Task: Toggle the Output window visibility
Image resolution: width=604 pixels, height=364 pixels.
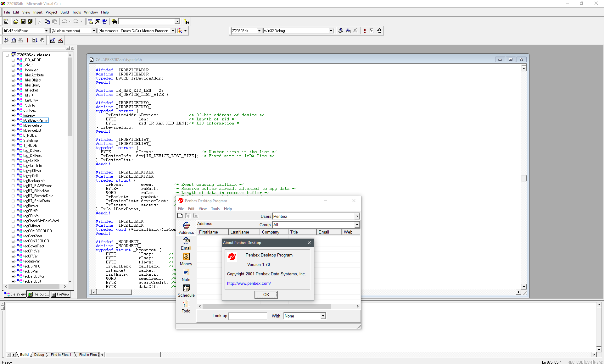Action: [98, 21]
